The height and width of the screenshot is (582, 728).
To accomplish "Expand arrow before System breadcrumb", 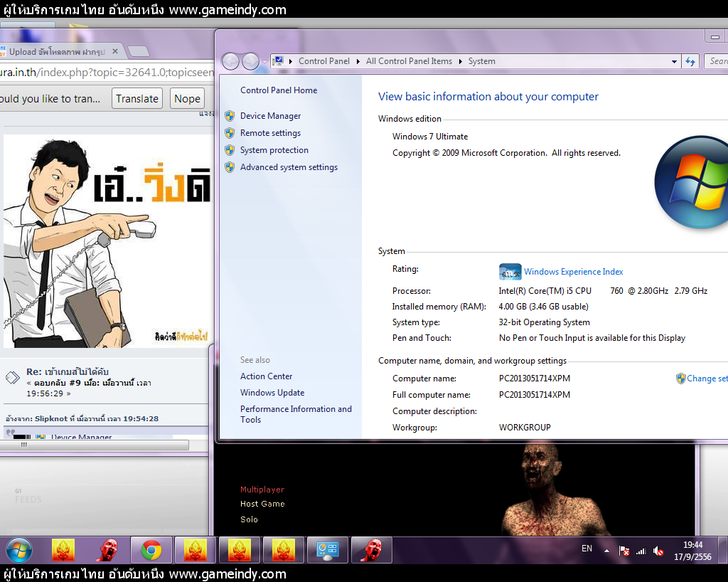I will coord(460,61).
